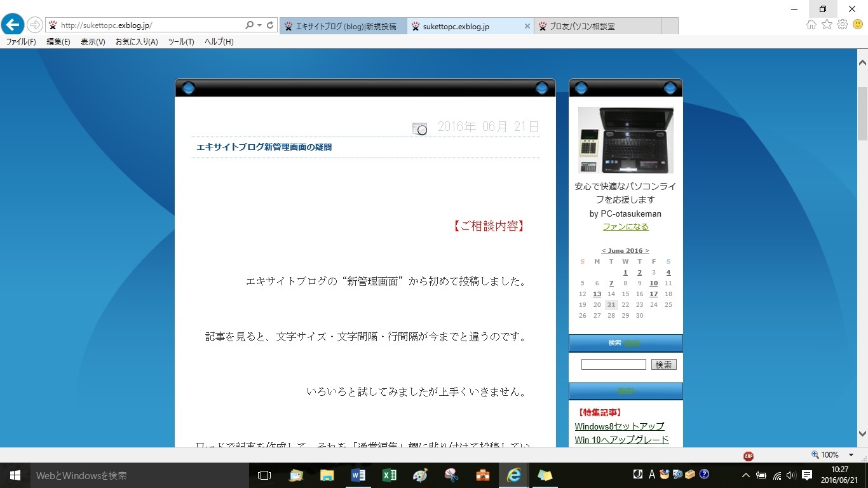This screenshot has width=868, height=488.
Task: Open the Action Center notification icon
Action: [x=807, y=475]
